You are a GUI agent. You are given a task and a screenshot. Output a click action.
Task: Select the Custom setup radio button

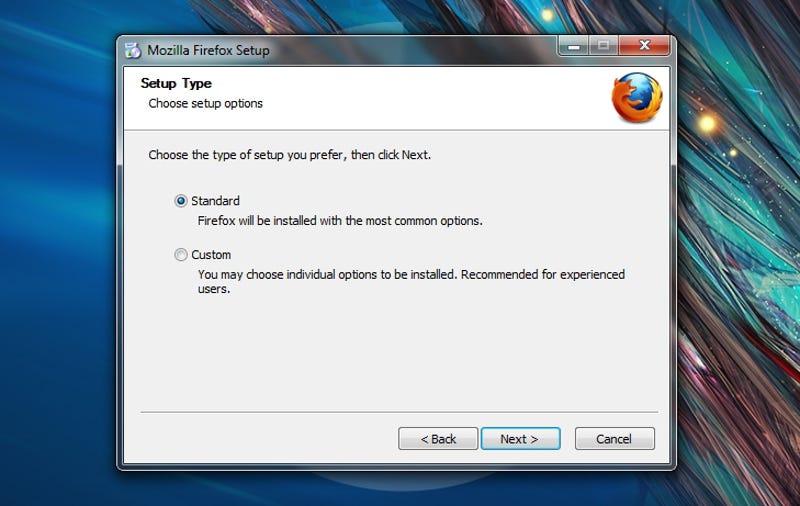[x=181, y=255]
